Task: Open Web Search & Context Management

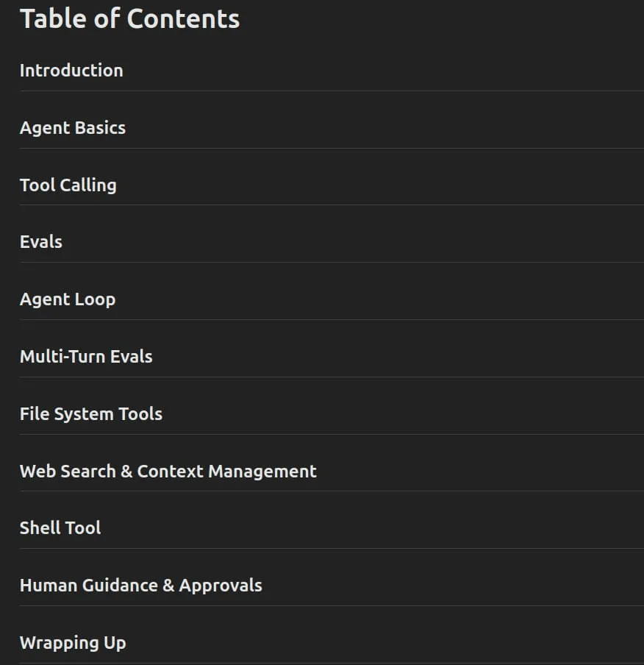Action: 168,472
